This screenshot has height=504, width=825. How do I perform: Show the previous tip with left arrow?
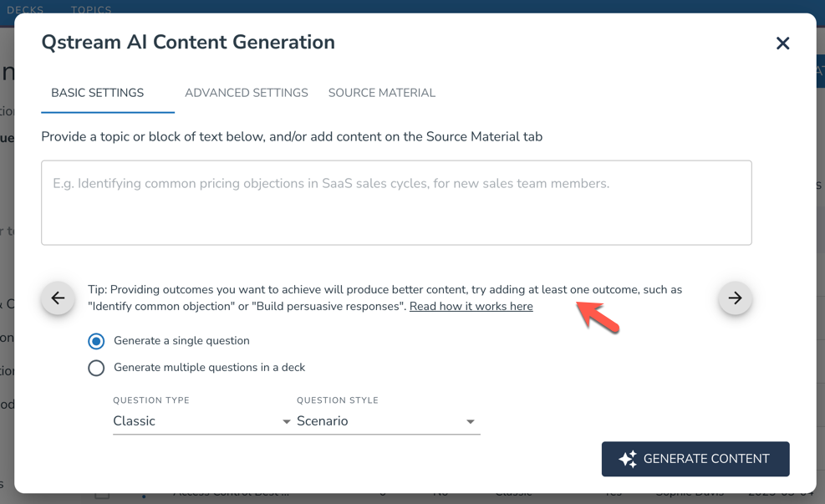tap(58, 298)
